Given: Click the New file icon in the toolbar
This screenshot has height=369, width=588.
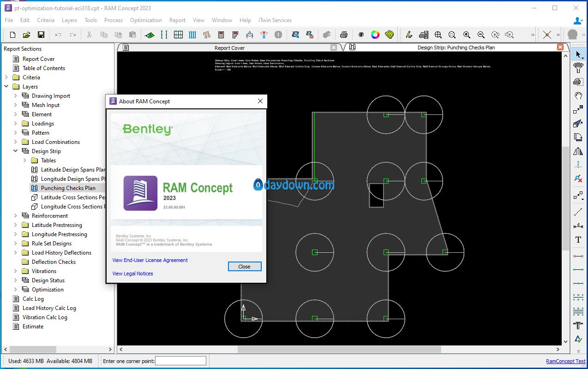Looking at the screenshot, I should (x=13, y=35).
